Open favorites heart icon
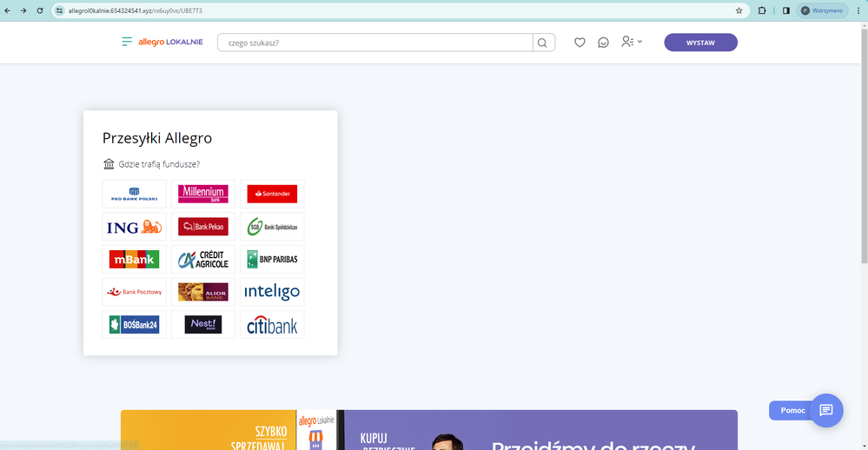The image size is (868, 450). [580, 42]
